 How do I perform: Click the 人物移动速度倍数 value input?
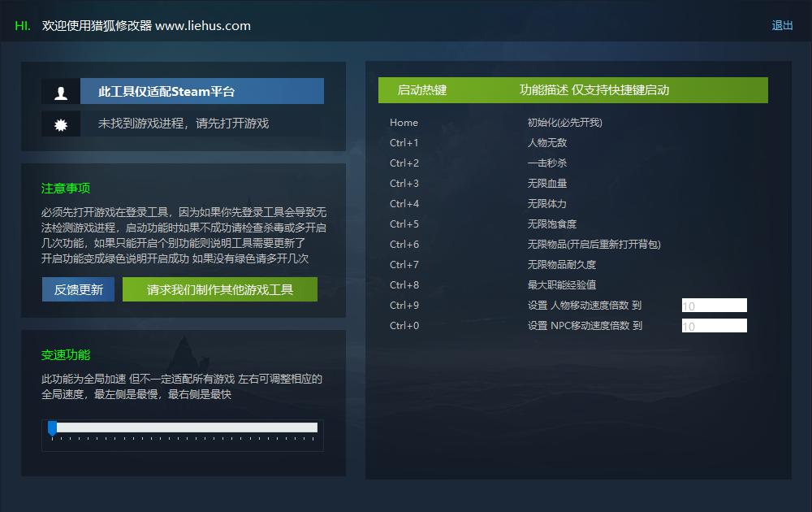[714, 306]
